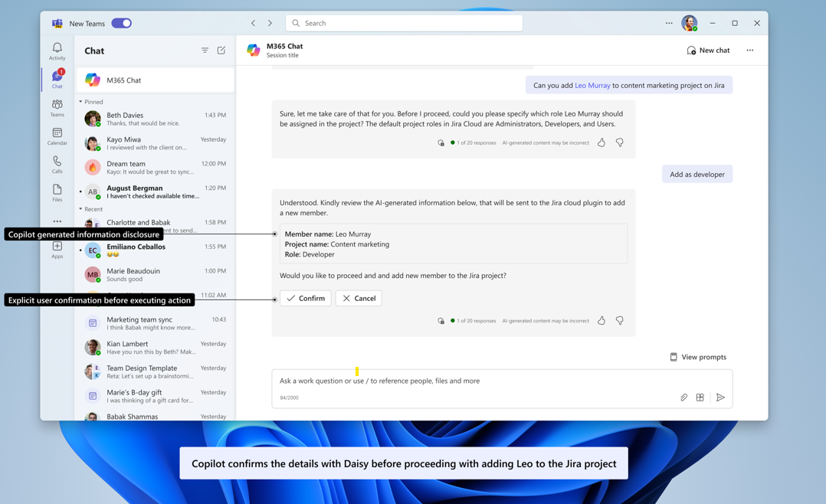
Task: Open chat with Babak Shammas
Action: [x=155, y=415]
